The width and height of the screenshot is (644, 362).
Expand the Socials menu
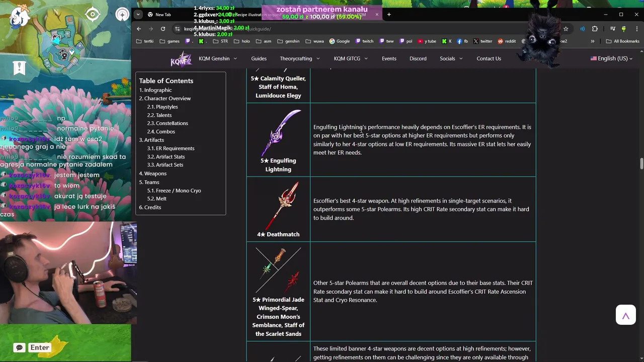click(x=451, y=58)
